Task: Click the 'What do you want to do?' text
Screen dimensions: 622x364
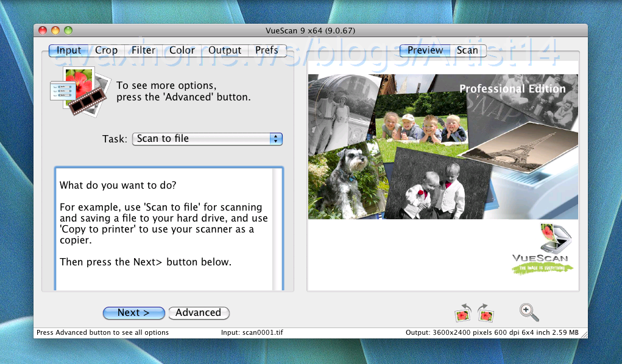Action: [x=118, y=186]
